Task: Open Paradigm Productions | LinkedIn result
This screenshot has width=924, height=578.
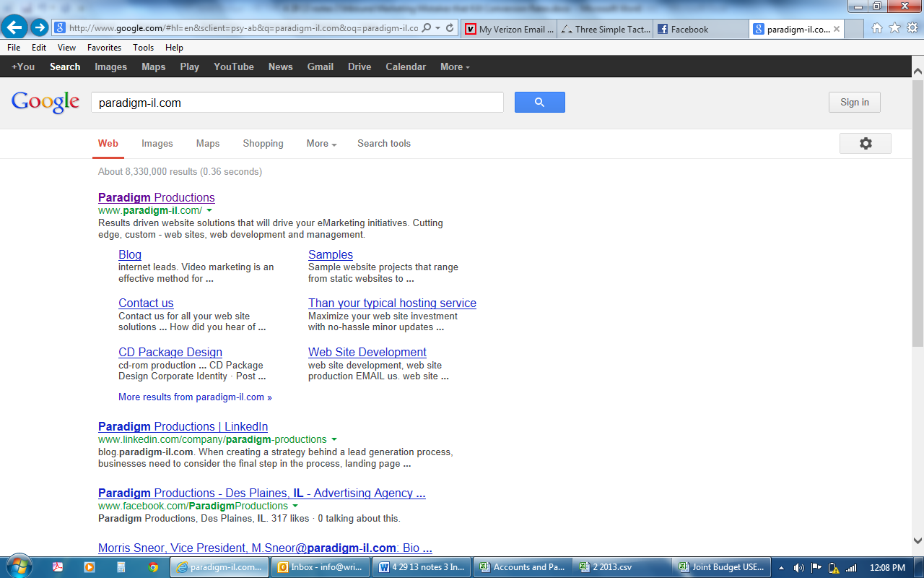Action: [x=183, y=426]
